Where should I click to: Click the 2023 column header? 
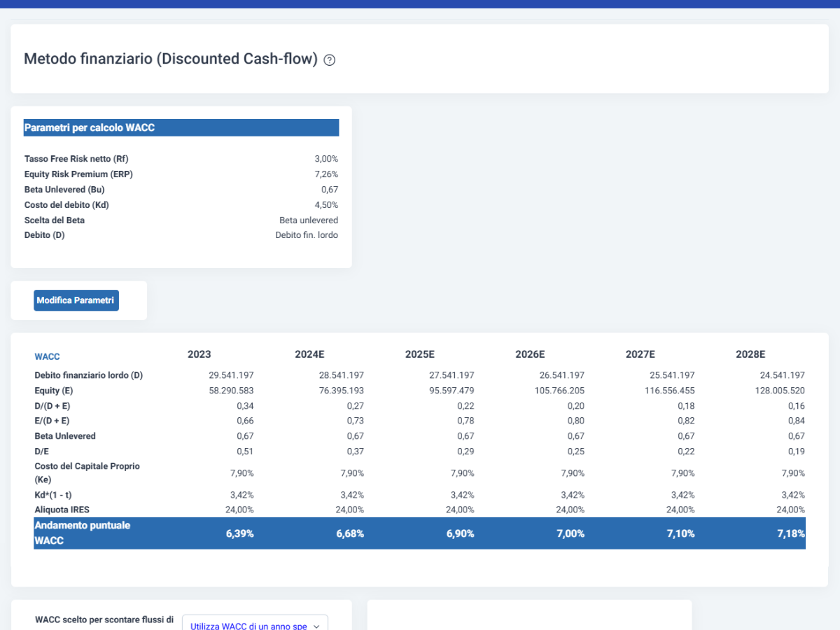(199, 354)
